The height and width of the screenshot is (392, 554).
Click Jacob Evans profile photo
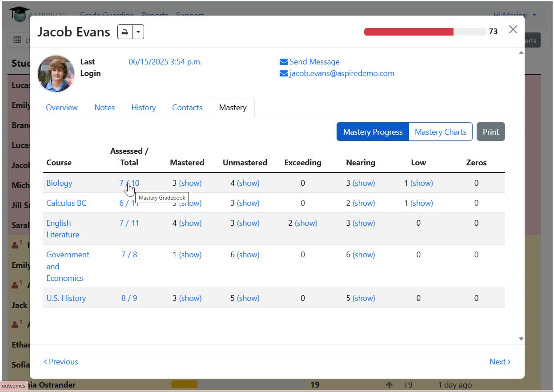click(x=56, y=74)
